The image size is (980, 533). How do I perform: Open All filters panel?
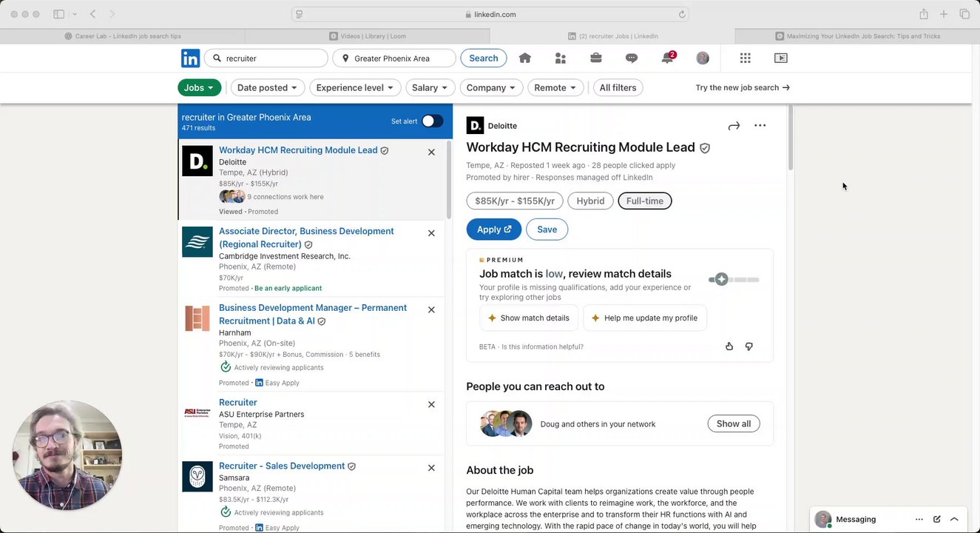[618, 87]
